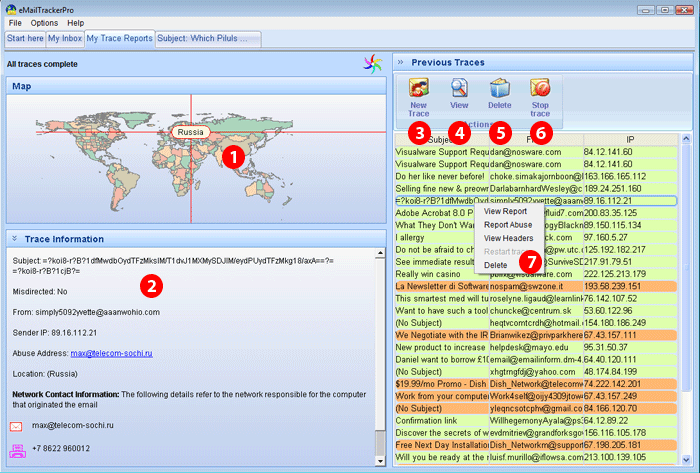Choose View Report from context menu

[x=505, y=211]
